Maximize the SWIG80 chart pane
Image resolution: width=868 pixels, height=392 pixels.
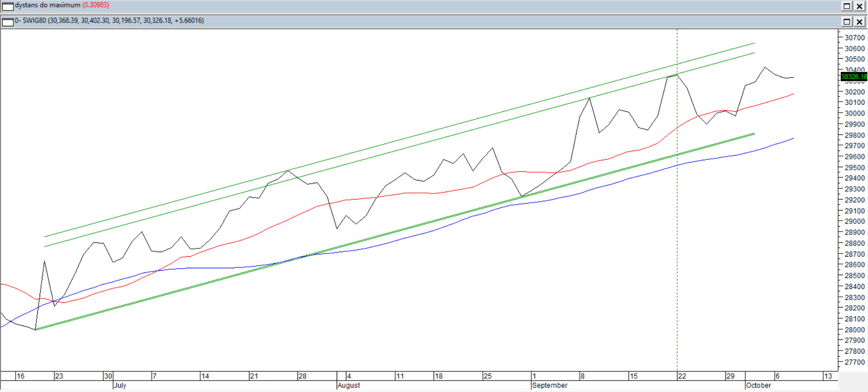[x=847, y=22]
